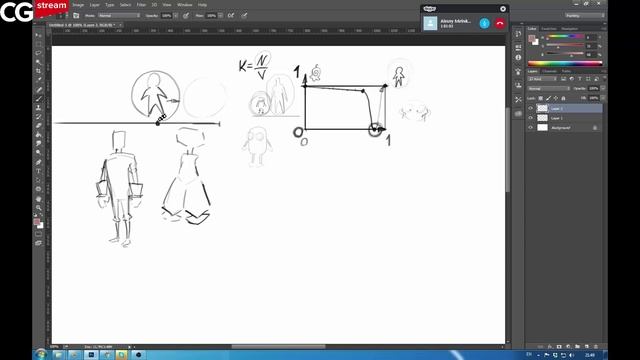Toggle Quick Mask mode
Screen dimensions: 640x360
click(x=38, y=234)
